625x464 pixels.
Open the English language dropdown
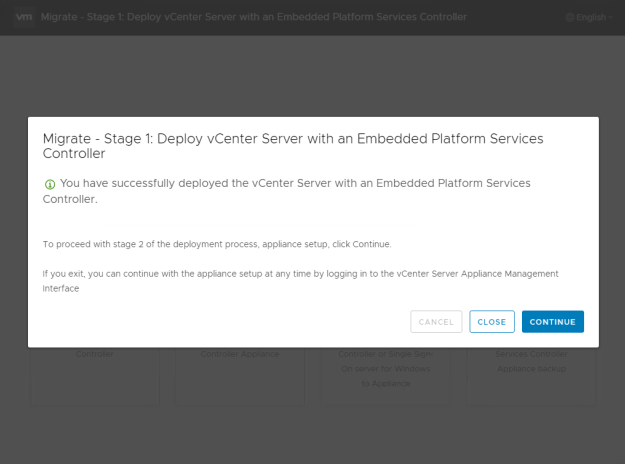pos(589,17)
